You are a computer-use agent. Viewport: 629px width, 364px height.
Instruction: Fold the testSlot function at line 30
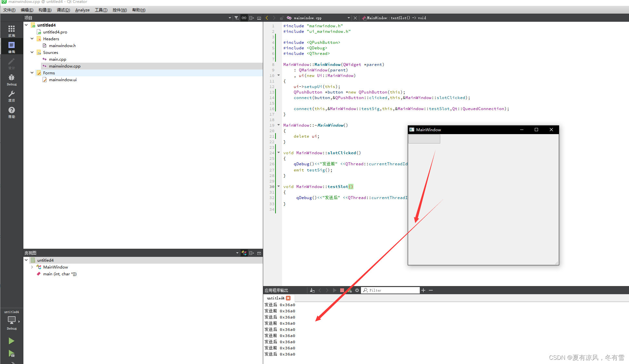point(279,186)
